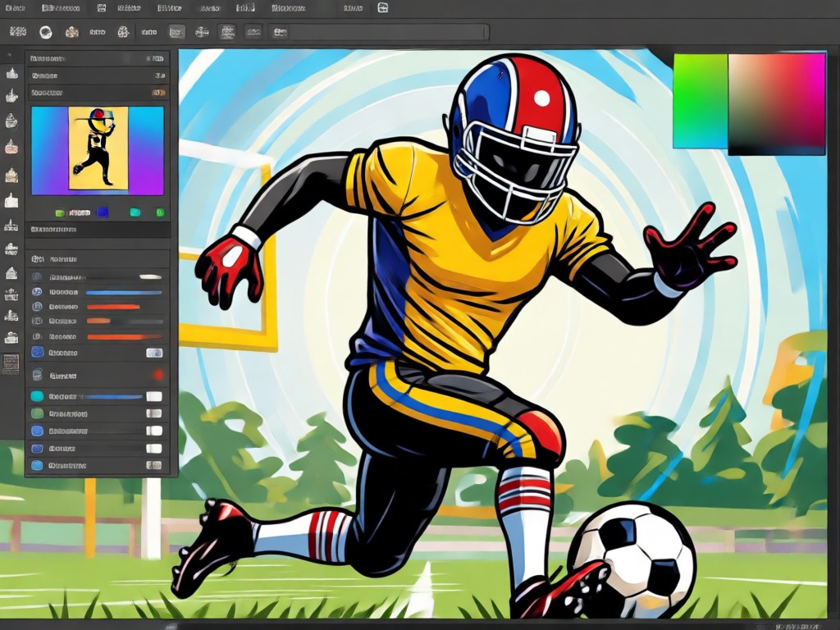Toggle the switch in the teal icon row
The width and height of the screenshot is (840, 630).
(x=154, y=396)
